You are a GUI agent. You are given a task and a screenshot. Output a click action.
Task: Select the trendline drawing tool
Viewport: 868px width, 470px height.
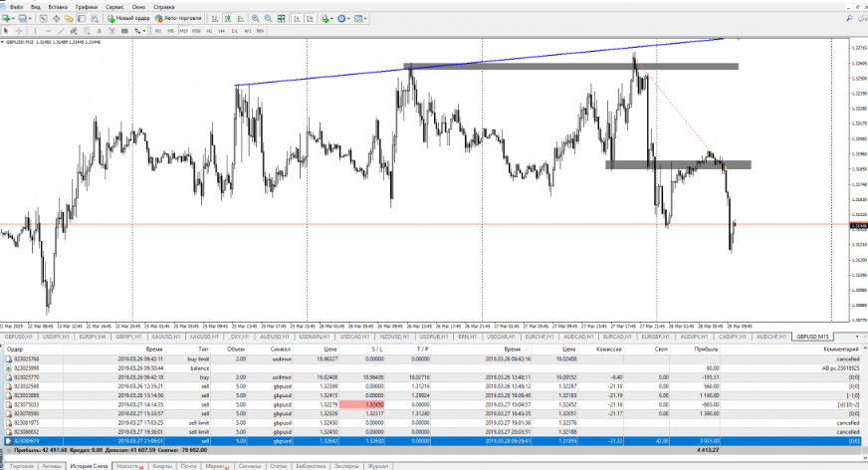(61, 31)
